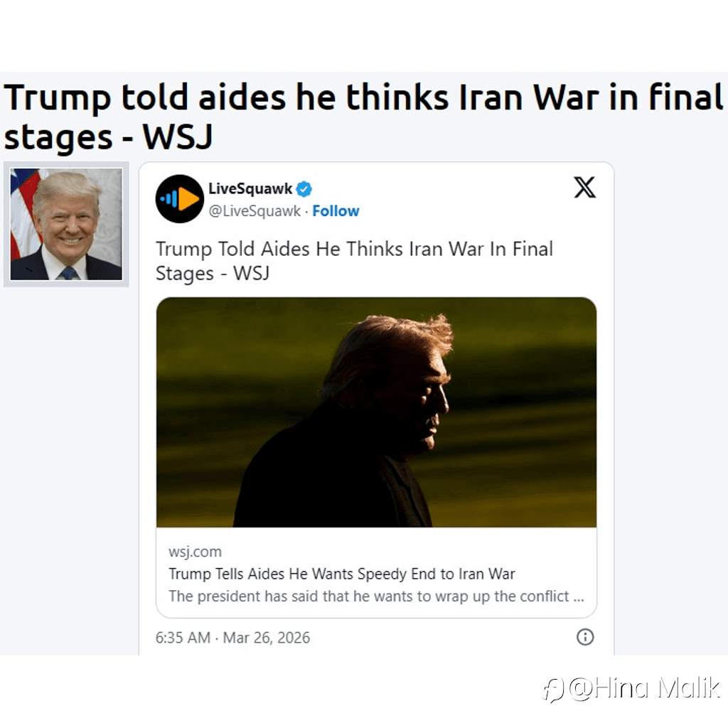
Task: Open the tweet info circle icon
Action: tap(585, 636)
